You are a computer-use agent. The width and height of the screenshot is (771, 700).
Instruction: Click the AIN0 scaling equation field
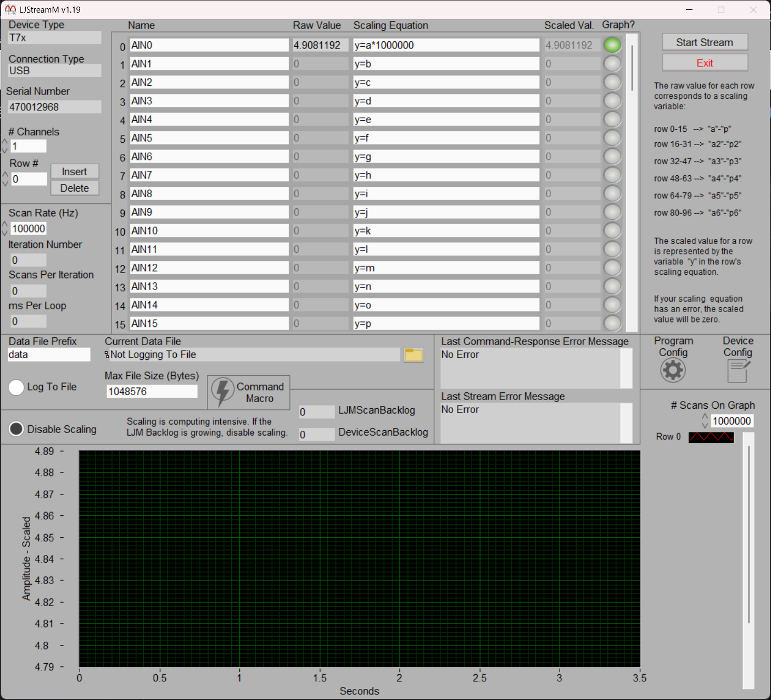tap(446, 45)
